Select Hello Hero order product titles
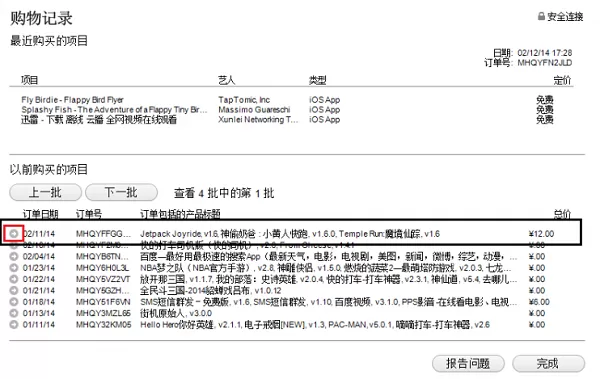 pos(315,325)
